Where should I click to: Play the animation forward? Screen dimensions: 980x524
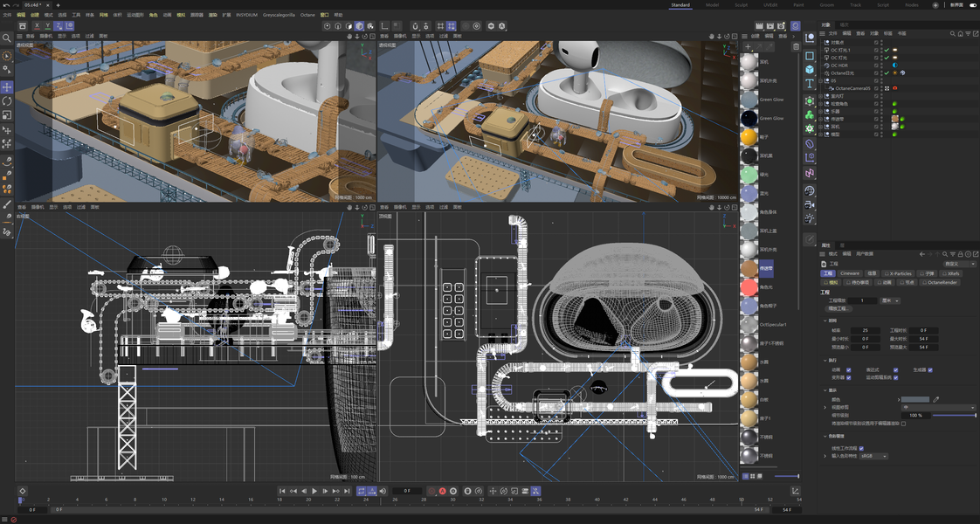(x=314, y=492)
